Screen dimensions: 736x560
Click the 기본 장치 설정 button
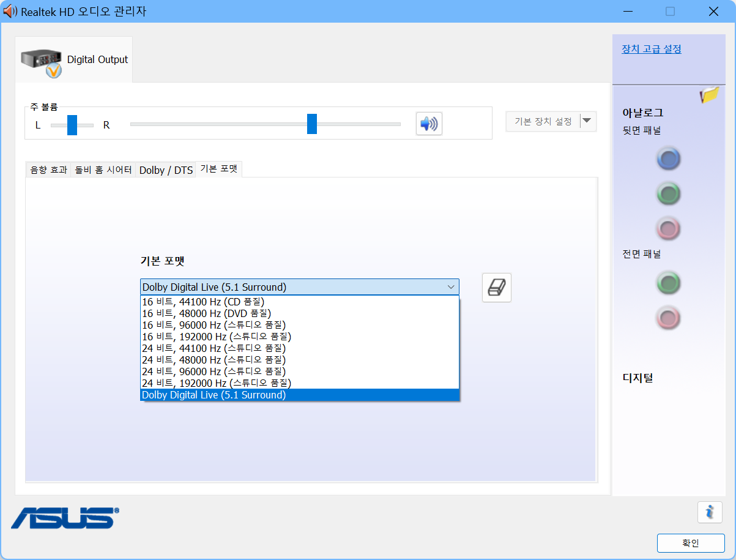pyautogui.click(x=543, y=121)
